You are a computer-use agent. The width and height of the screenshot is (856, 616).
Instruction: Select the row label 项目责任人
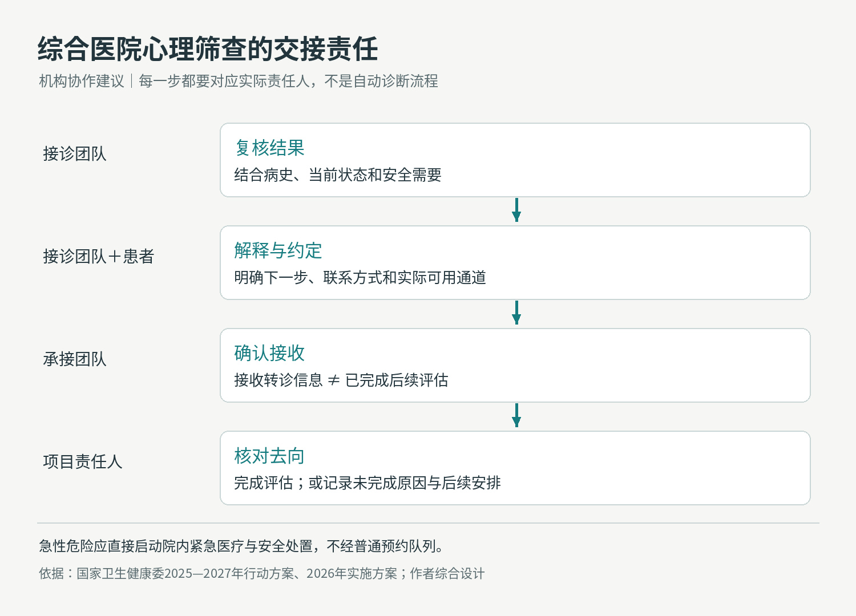tap(83, 462)
